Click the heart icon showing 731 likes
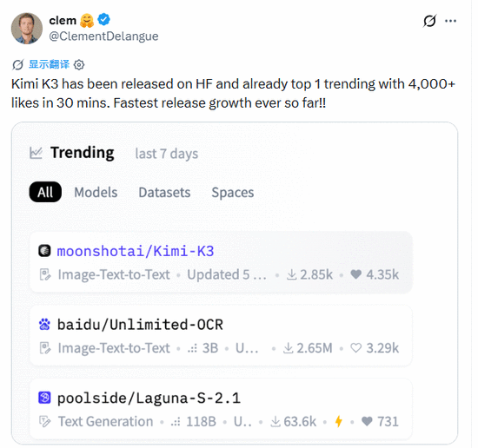Viewport: 478px width, 448px height. (x=367, y=421)
